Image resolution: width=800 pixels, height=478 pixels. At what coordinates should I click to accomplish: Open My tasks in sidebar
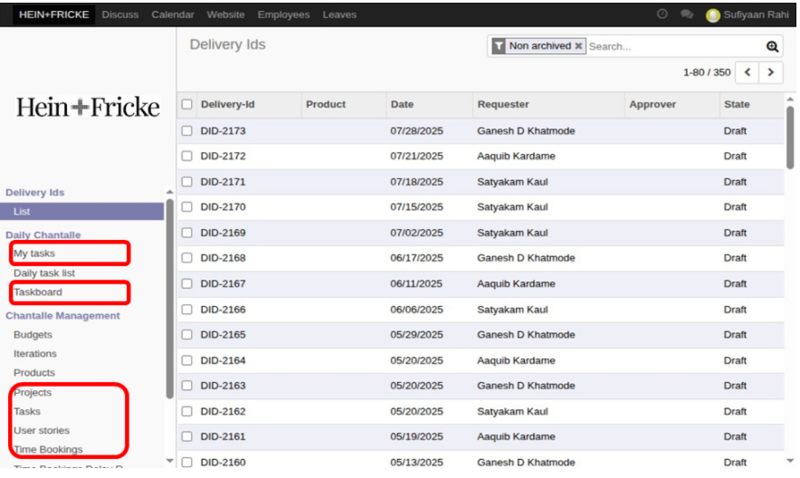35,253
